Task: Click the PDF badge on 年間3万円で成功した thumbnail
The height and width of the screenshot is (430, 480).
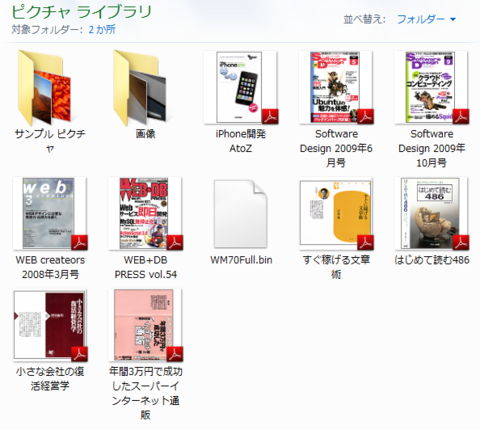Action: pyautogui.click(x=174, y=354)
